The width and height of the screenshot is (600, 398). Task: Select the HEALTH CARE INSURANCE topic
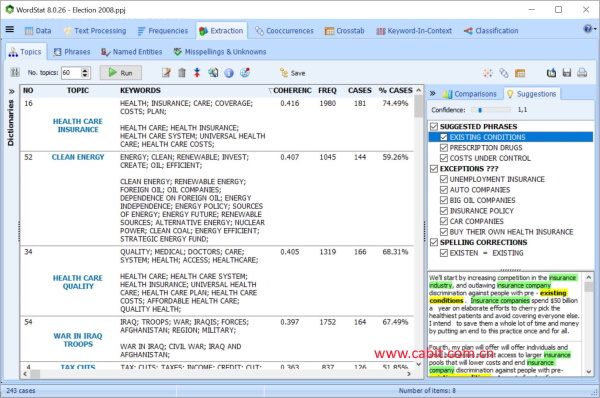78,125
